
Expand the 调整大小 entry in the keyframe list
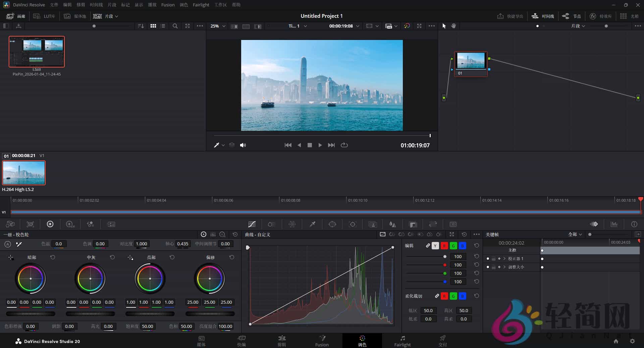coord(504,267)
